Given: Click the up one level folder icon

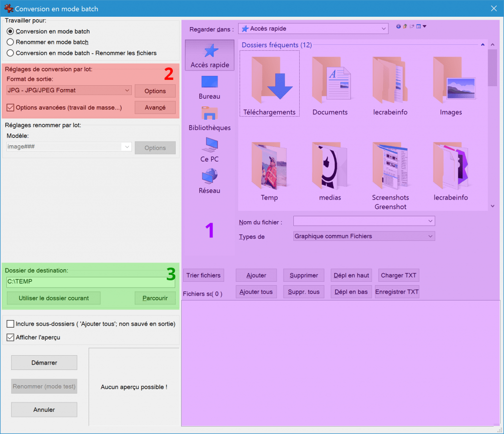Looking at the screenshot, I should (x=405, y=26).
